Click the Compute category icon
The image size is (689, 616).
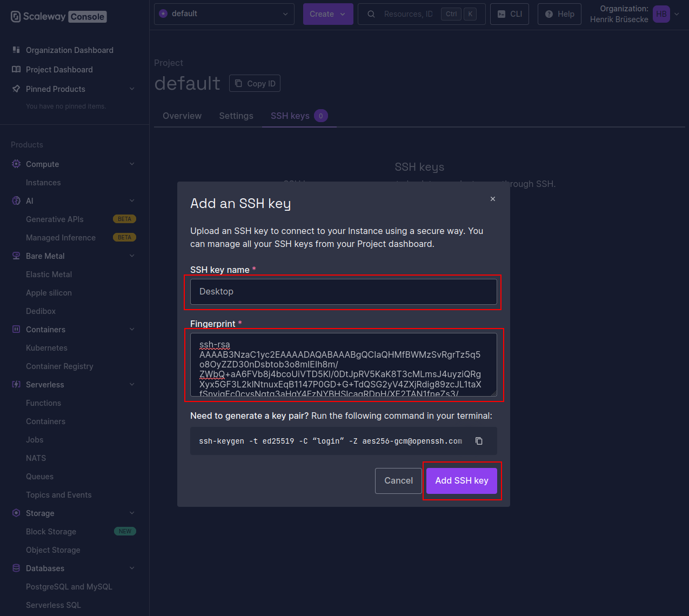pyautogui.click(x=16, y=164)
